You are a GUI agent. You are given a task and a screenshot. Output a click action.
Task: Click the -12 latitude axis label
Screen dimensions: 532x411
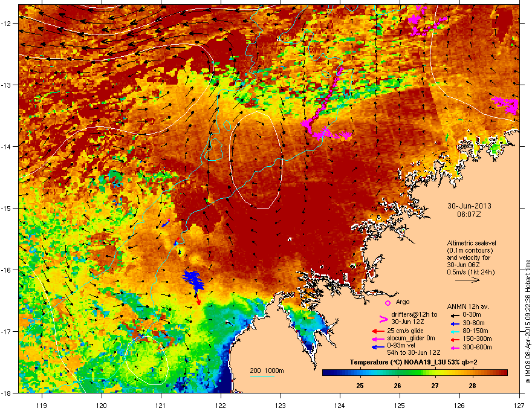coord(7,24)
